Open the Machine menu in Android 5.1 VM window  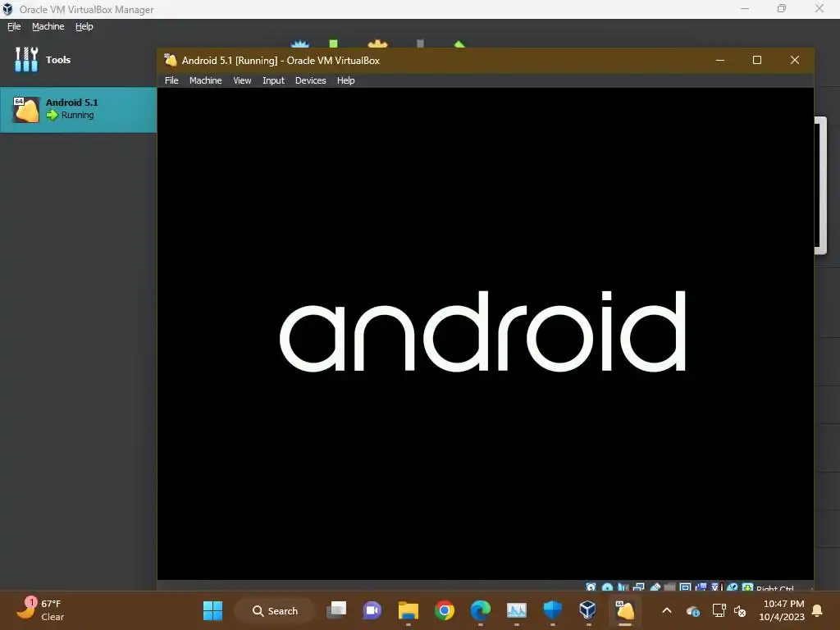click(x=205, y=80)
